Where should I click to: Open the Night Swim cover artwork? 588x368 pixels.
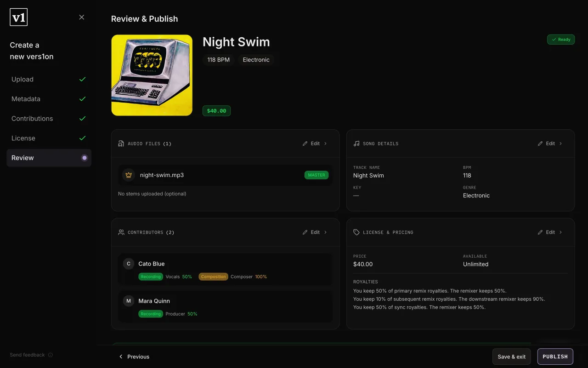coord(152,75)
